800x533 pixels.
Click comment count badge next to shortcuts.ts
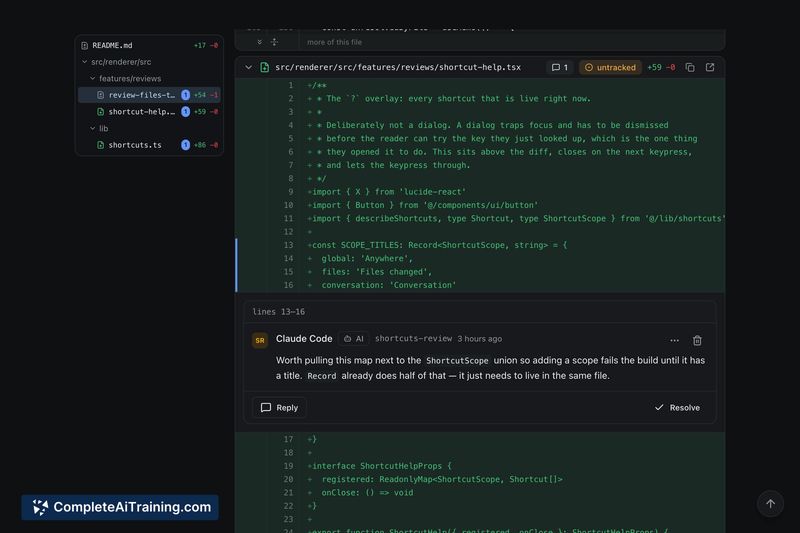(x=186, y=145)
